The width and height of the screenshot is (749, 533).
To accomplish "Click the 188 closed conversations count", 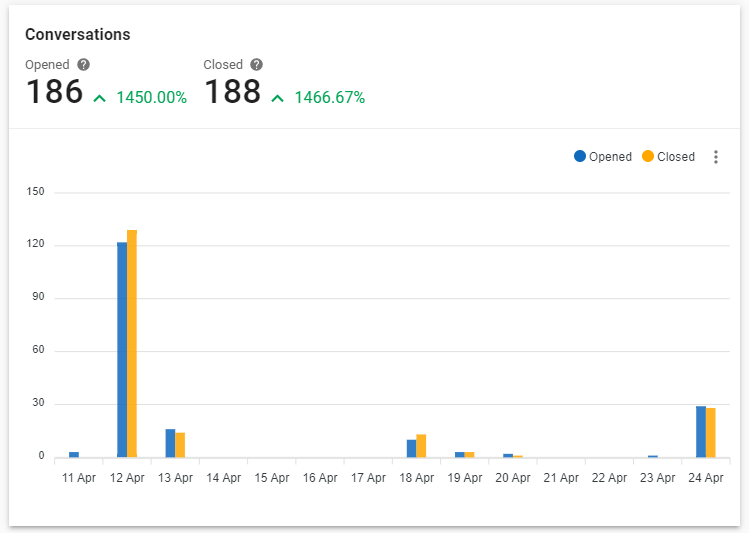I will coord(232,93).
